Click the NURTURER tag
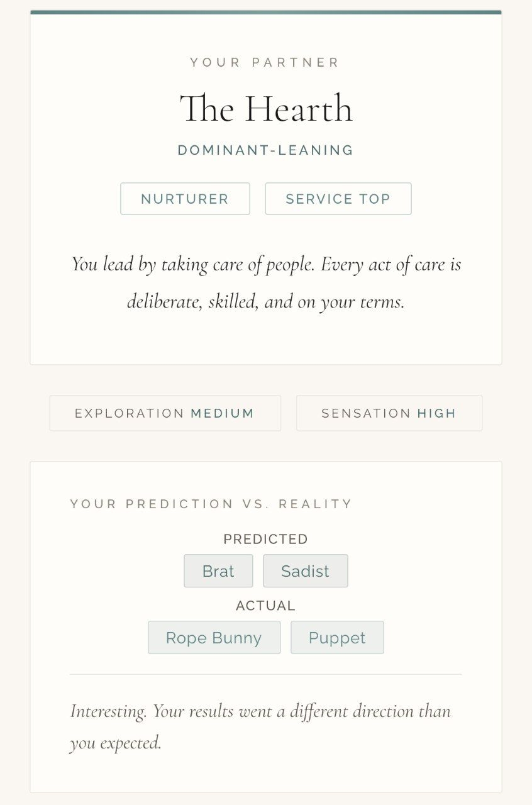The width and height of the screenshot is (532, 805). tap(185, 199)
